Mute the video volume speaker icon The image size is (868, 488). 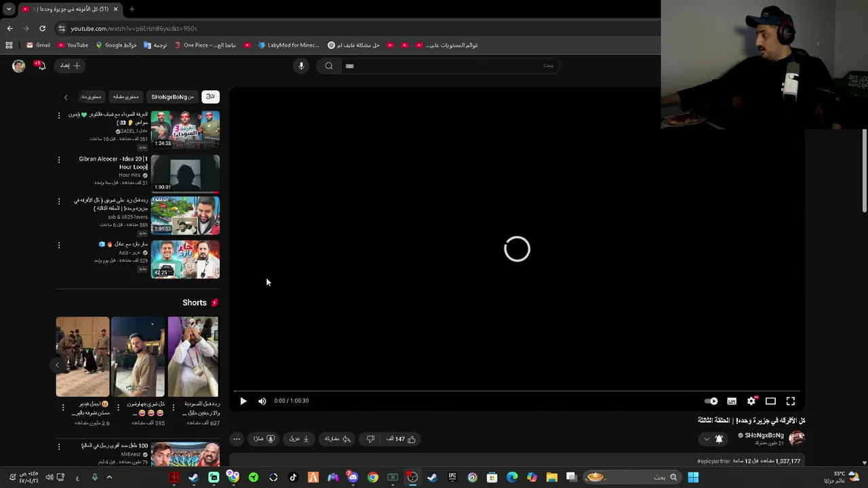[x=262, y=401]
